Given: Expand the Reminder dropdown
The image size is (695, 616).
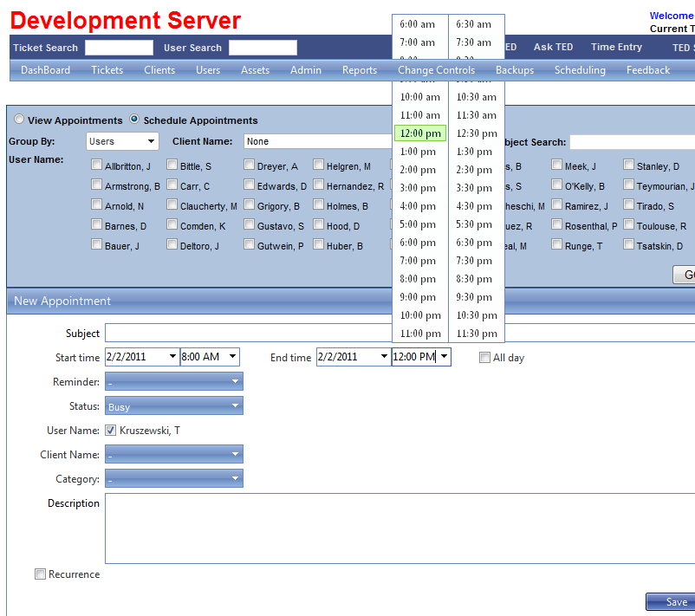Looking at the screenshot, I should [x=173, y=381].
